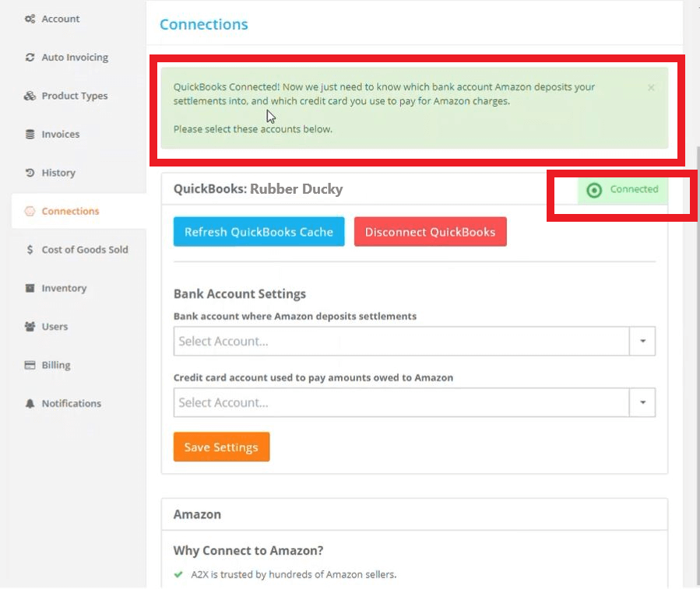Dismiss the QuickBooks Connected alert
The width and height of the screenshot is (700, 589).
(652, 87)
